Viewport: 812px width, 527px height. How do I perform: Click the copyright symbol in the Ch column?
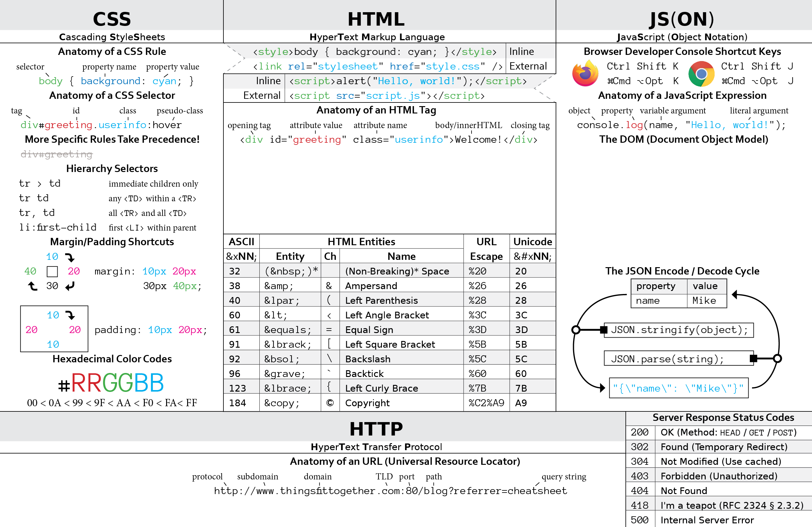coord(330,403)
